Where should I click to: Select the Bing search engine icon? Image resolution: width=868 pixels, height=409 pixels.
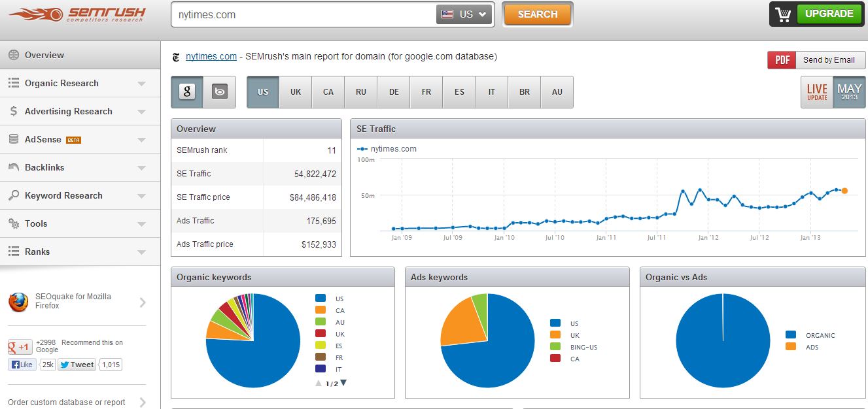(x=220, y=92)
